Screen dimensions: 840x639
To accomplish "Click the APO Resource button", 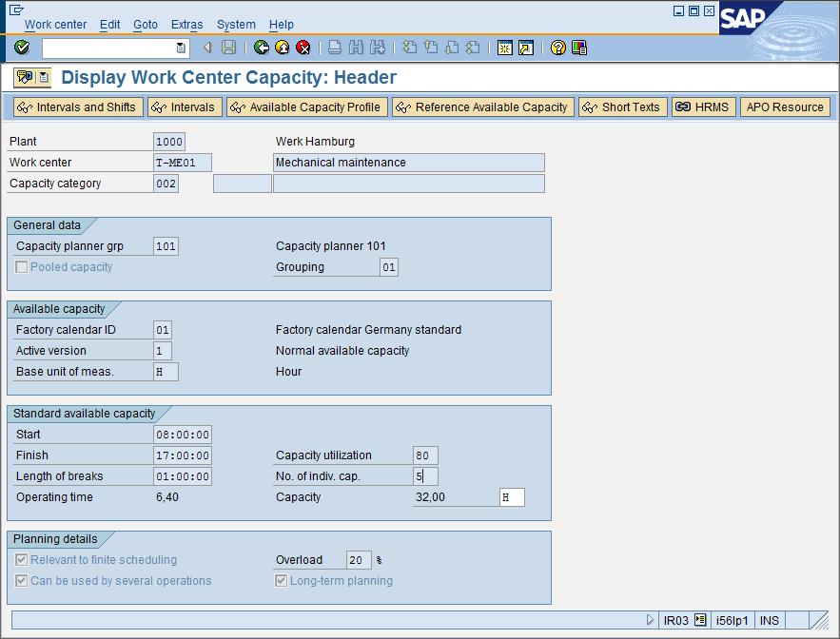I will 785,107.
